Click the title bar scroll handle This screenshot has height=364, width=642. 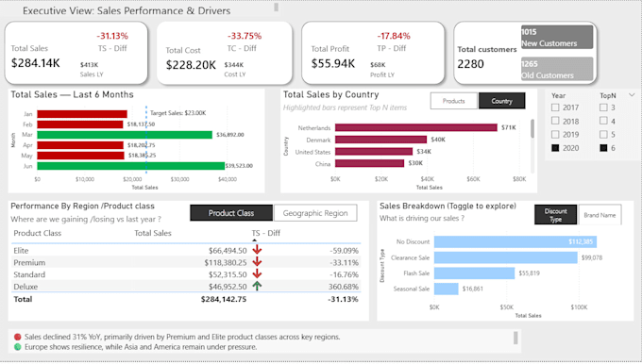pyautogui.click(x=277, y=7)
